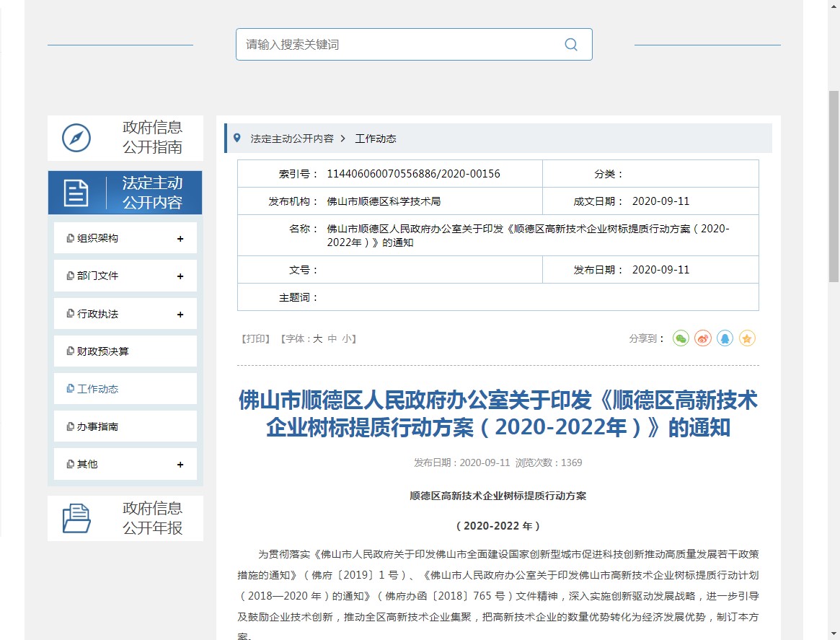The height and width of the screenshot is (640, 840).
Task: Click the 打印 print link
Action: [x=256, y=339]
